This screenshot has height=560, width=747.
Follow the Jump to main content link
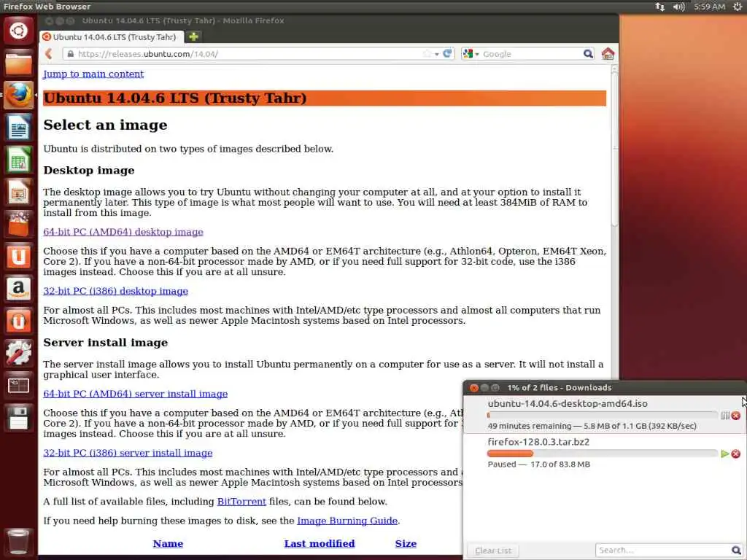pyautogui.click(x=93, y=74)
